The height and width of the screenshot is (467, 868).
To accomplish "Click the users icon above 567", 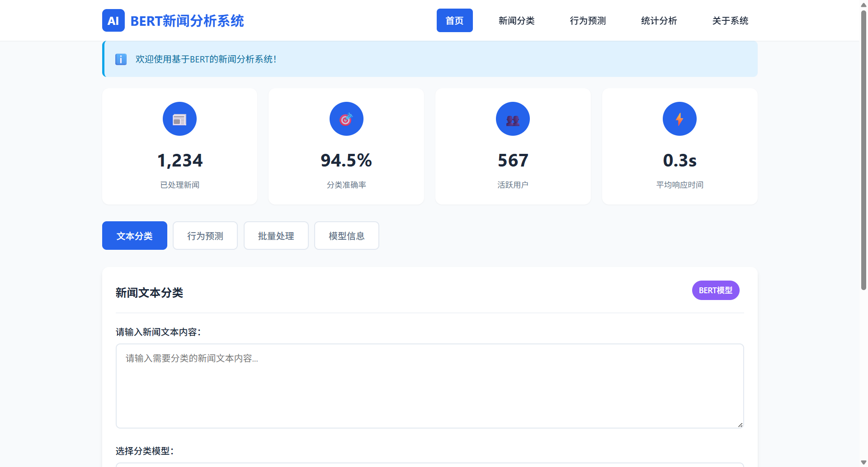I will (513, 119).
